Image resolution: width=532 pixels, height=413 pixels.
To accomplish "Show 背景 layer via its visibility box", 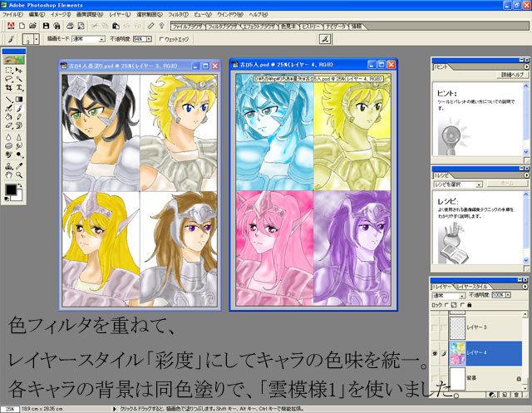I will click(x=435, y=378).
